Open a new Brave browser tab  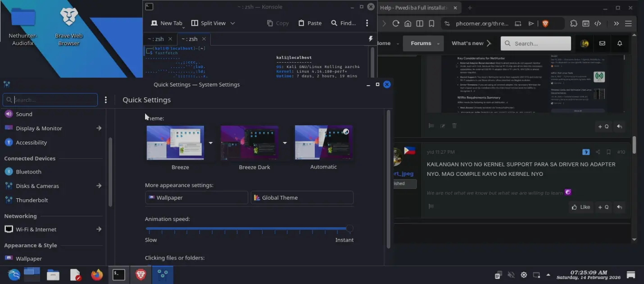470,8
